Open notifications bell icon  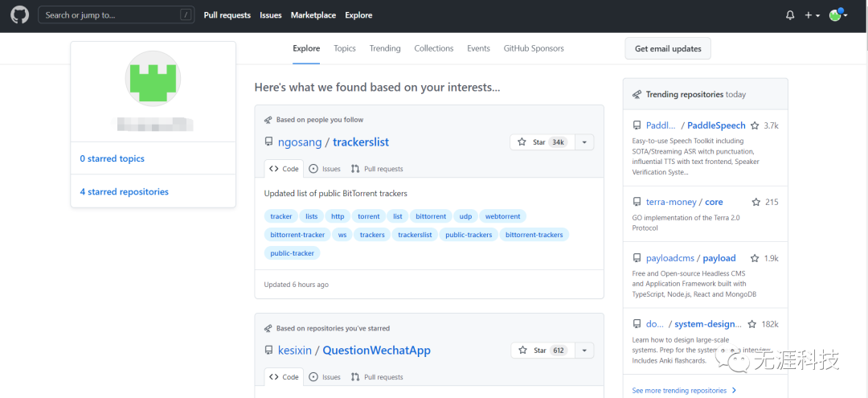pos(790,15)
